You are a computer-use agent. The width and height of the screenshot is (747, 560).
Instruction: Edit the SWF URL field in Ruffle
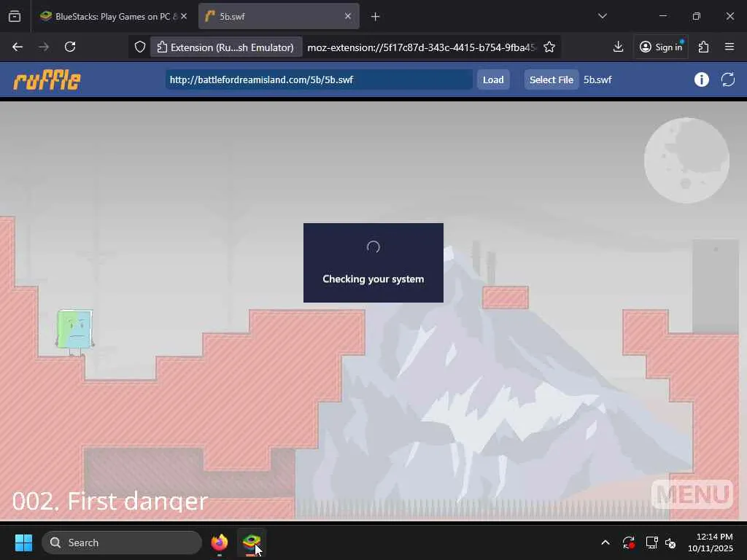point(320,79)
